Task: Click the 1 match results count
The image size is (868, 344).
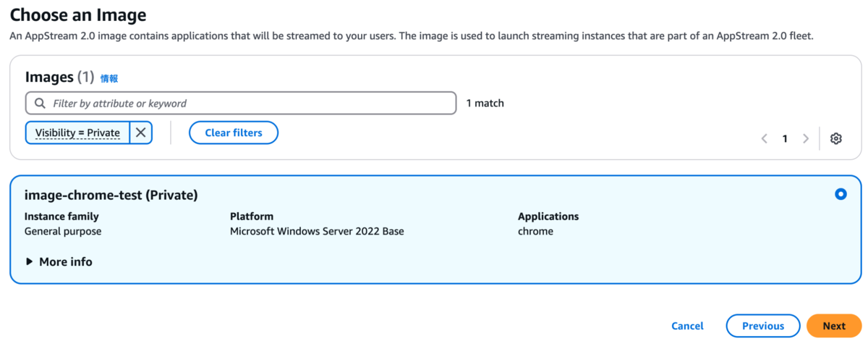Action: pyautogui.click(x=485, y=104)
